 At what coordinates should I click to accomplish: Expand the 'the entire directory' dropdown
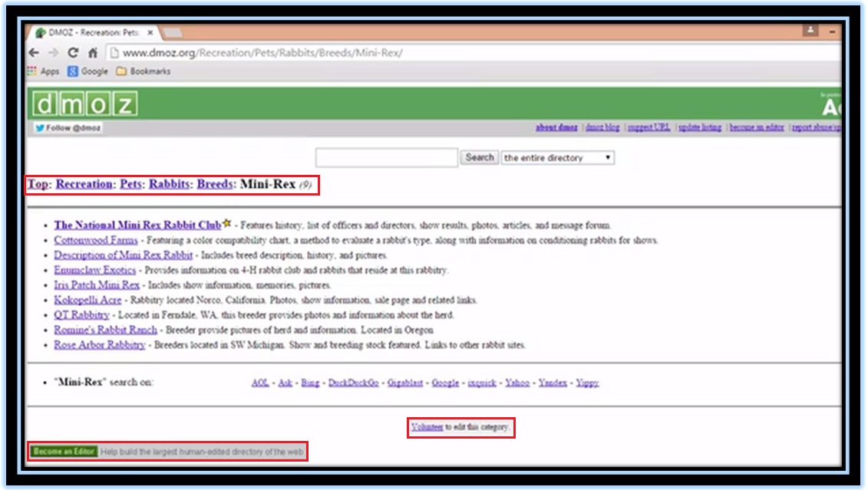pyautogui.click(x=557, y=158)
